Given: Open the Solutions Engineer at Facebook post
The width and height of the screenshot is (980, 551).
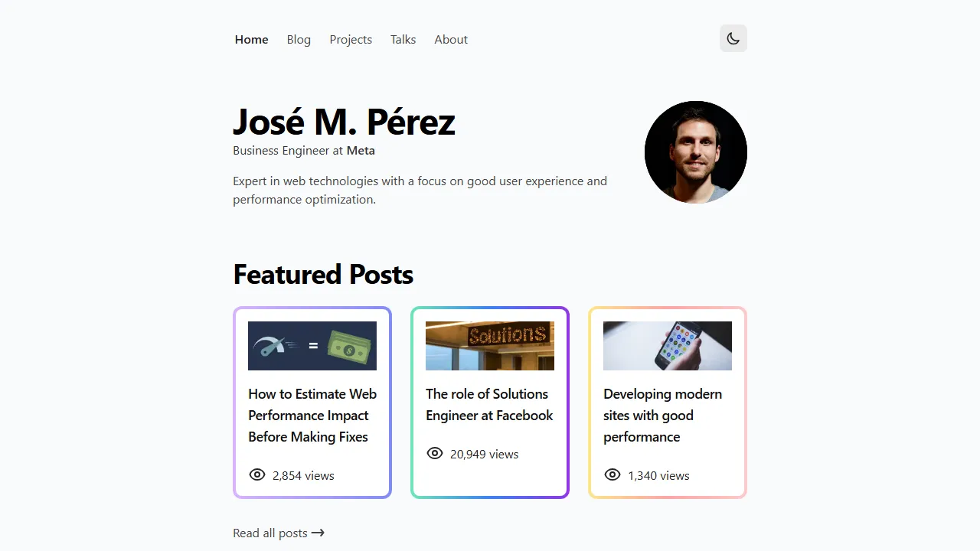Looking at the screenshot, I should coord(489,404).
